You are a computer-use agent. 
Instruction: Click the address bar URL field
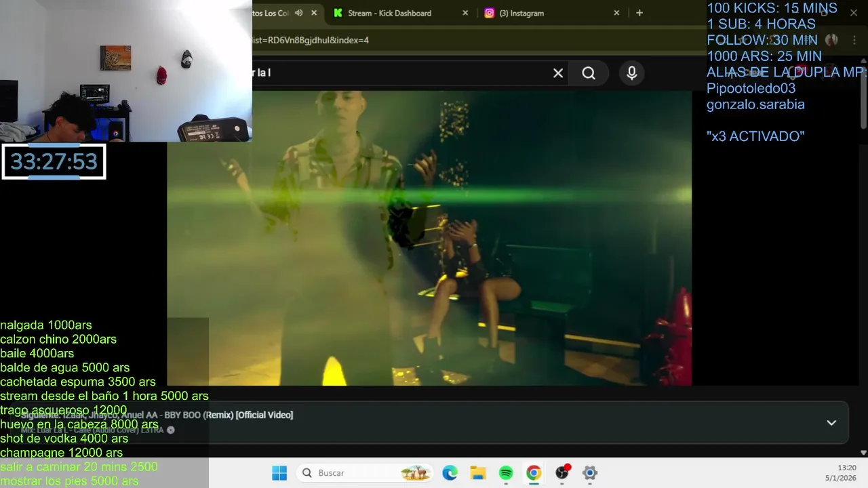[475, 40]
